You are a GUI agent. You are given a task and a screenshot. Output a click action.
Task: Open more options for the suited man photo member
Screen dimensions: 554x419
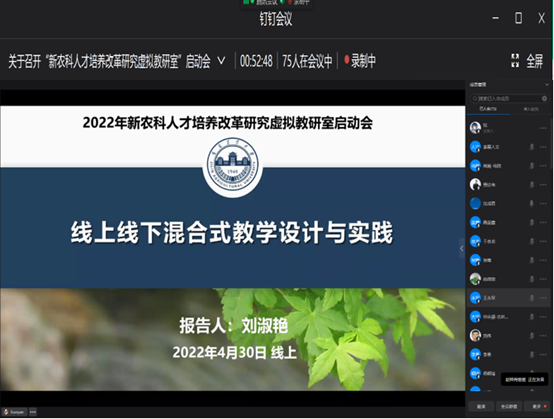click(x=543, y=184)
